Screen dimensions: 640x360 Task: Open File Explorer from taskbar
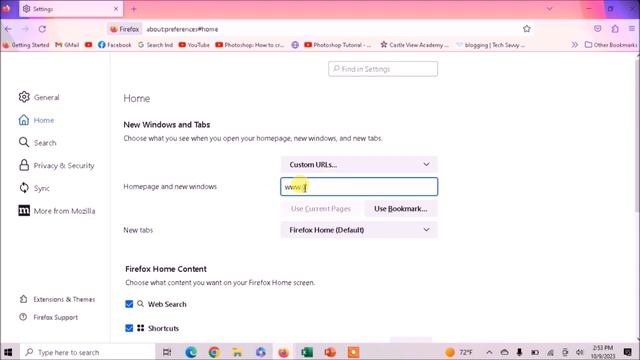click(x=237, y=352)
